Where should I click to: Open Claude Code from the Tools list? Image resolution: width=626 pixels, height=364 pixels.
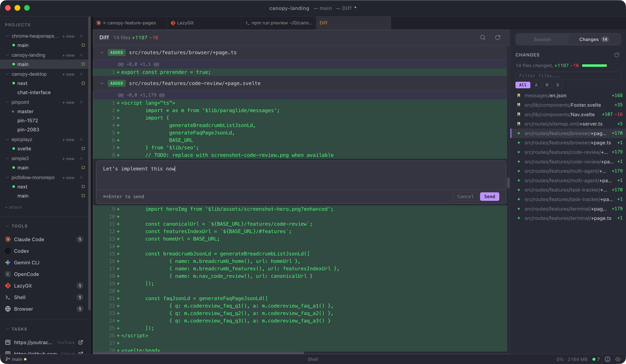coord(29,239)
